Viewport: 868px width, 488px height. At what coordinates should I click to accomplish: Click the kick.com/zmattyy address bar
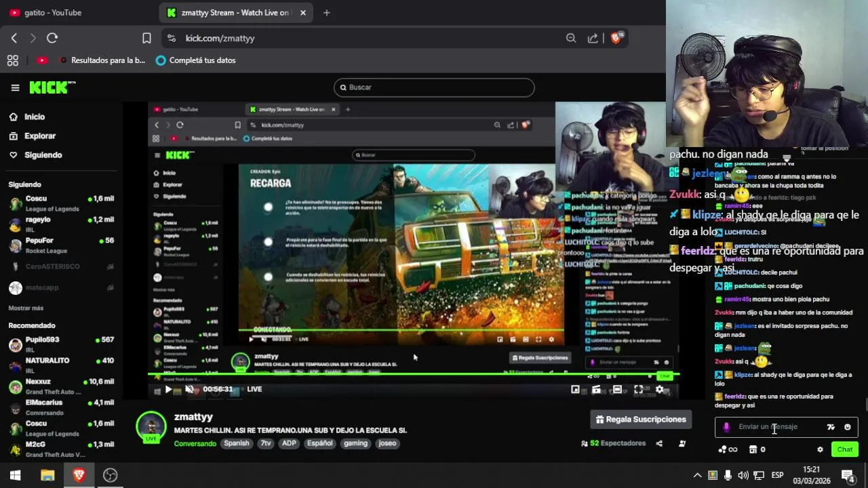(366, 38)
